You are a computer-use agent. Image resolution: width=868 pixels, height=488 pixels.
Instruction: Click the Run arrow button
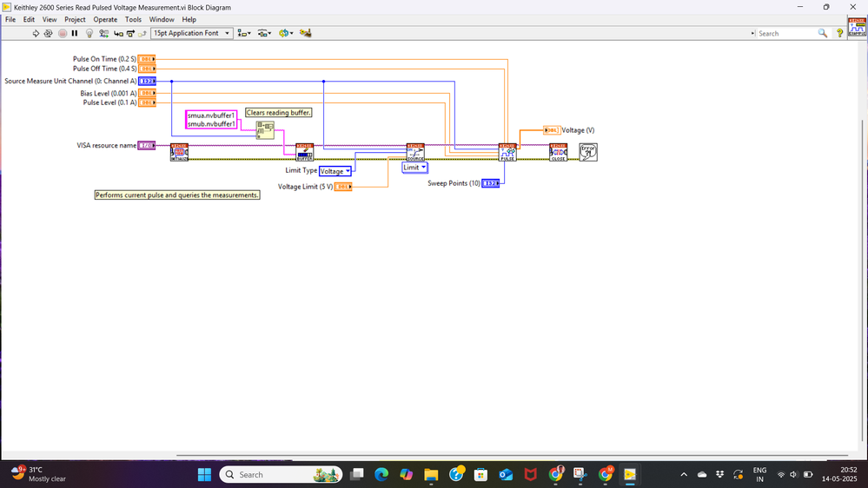tap(36, 33)
